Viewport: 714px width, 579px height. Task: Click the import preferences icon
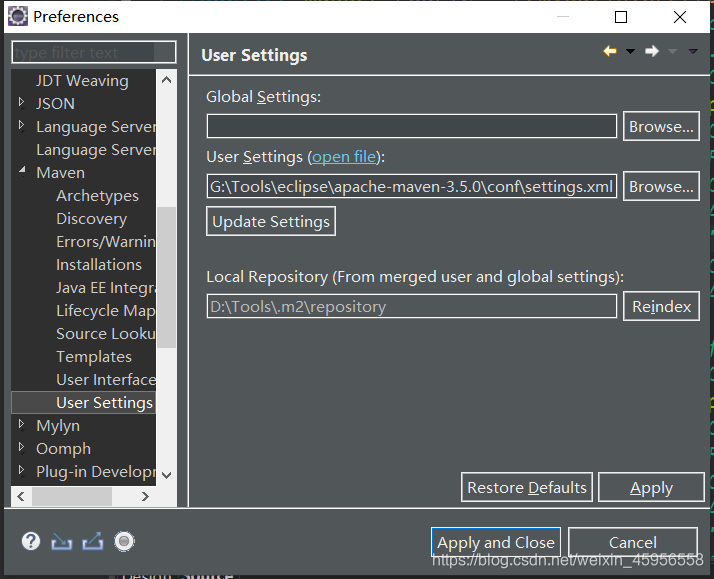pos(61,541)
